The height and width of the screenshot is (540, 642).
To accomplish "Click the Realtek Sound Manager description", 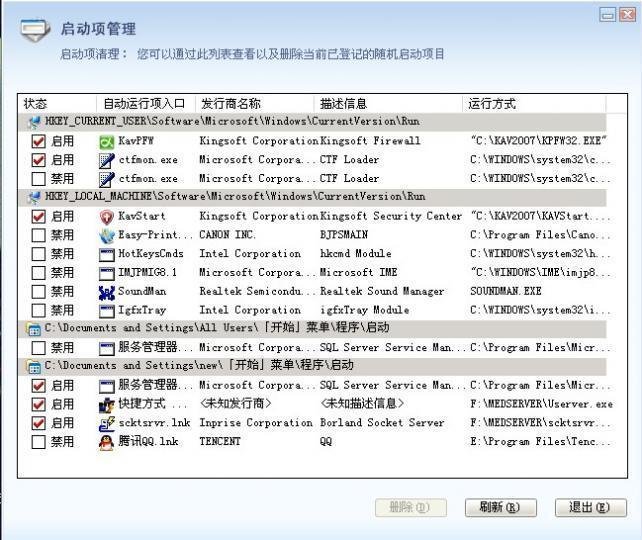I will click(x=382, y=292).
